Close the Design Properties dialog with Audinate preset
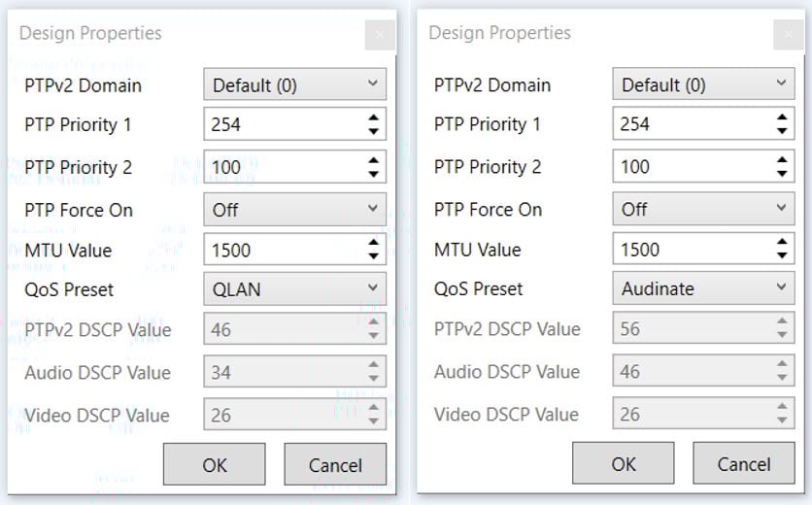Image resolution: width=812 pixels, height=505 pixels. (789, 35)
